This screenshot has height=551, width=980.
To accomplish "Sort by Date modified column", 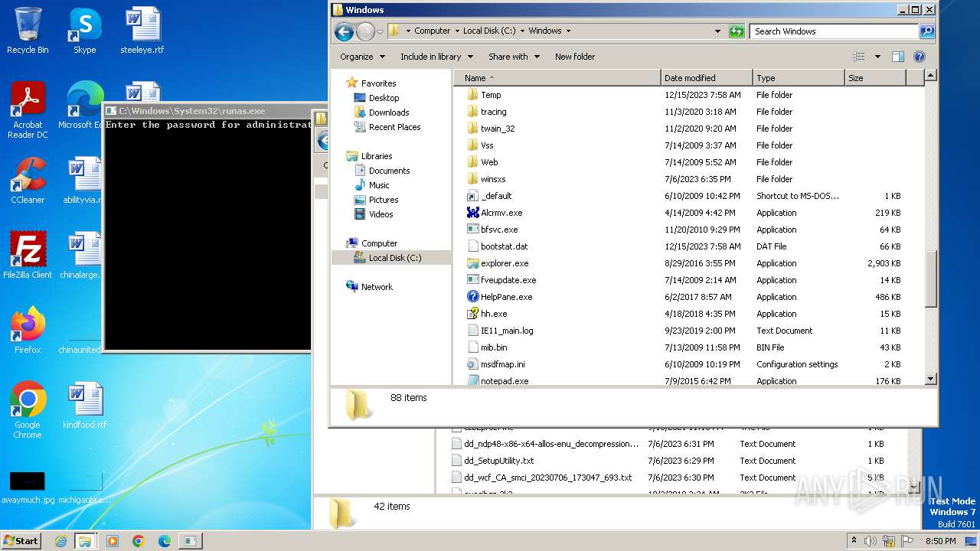I will tap(707, 78).
